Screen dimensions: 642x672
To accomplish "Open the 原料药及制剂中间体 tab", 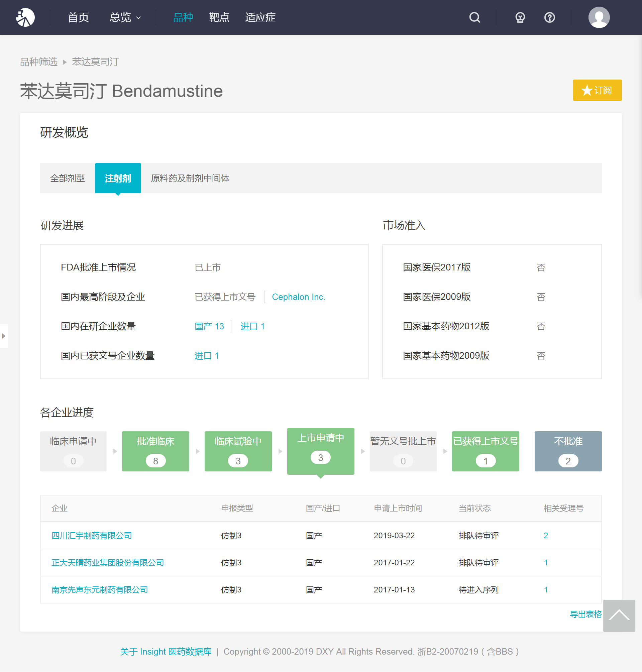I will (x=190, y=178).
